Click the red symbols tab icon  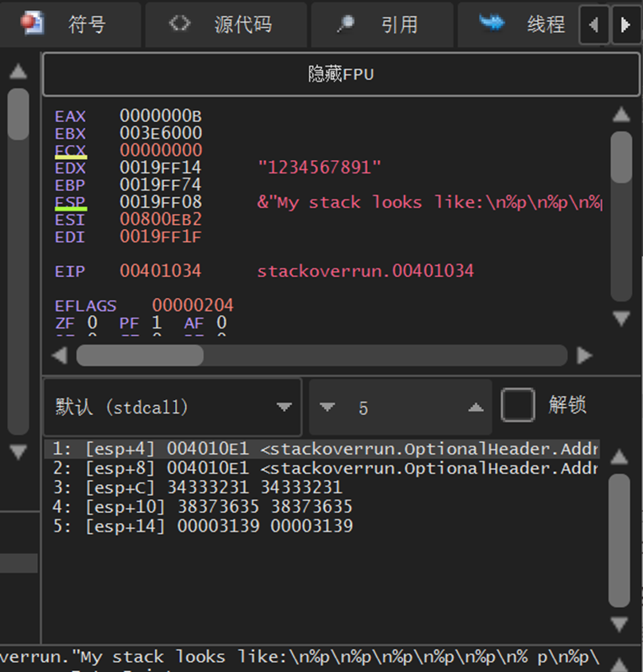pos(32,23)
